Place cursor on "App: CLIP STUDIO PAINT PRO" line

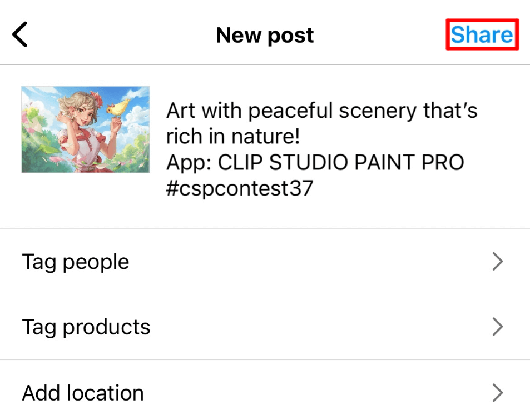(315, 163)
